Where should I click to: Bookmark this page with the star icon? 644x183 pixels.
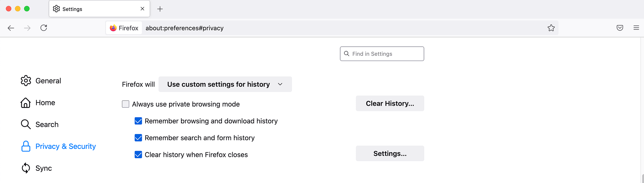pyautogui.click(x=551, y=28)
